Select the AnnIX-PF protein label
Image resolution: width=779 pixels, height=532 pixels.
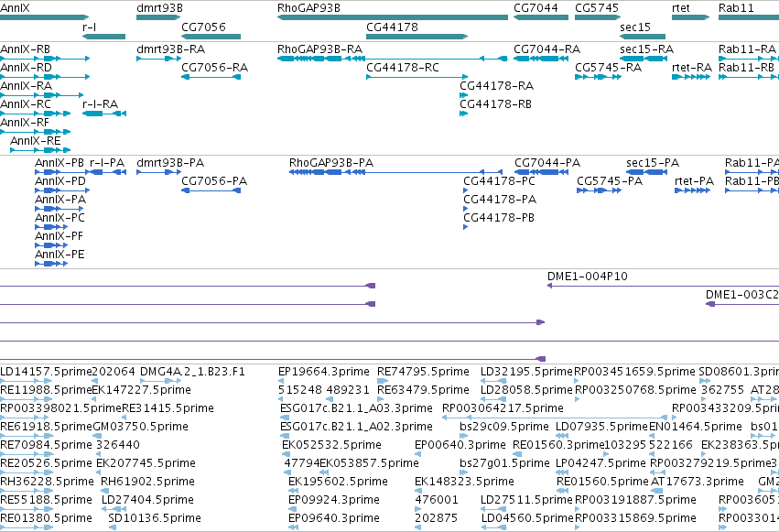coord(59,236)
